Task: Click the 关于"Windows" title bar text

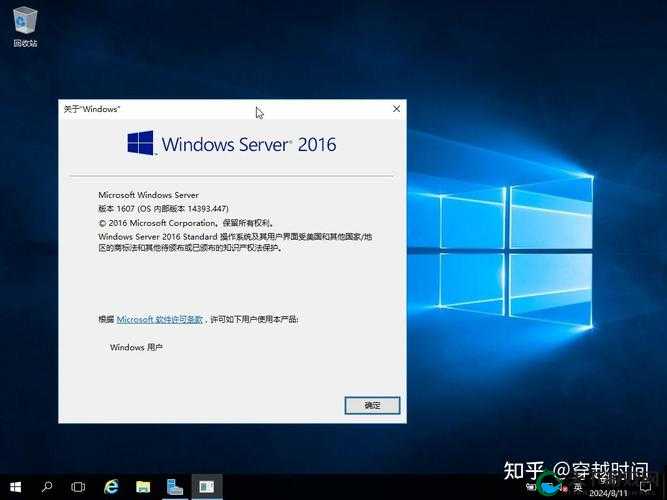Action: (x=92, y=109)
